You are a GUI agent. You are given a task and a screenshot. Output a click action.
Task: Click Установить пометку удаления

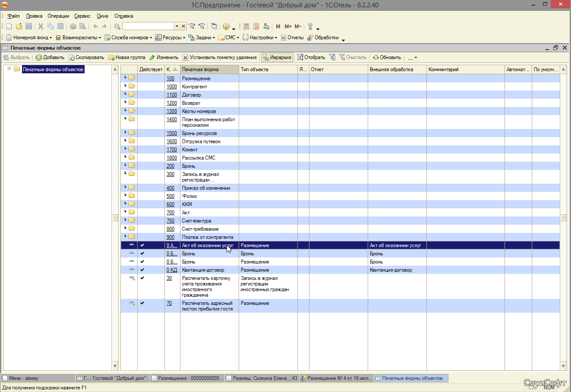coord(219,57)
